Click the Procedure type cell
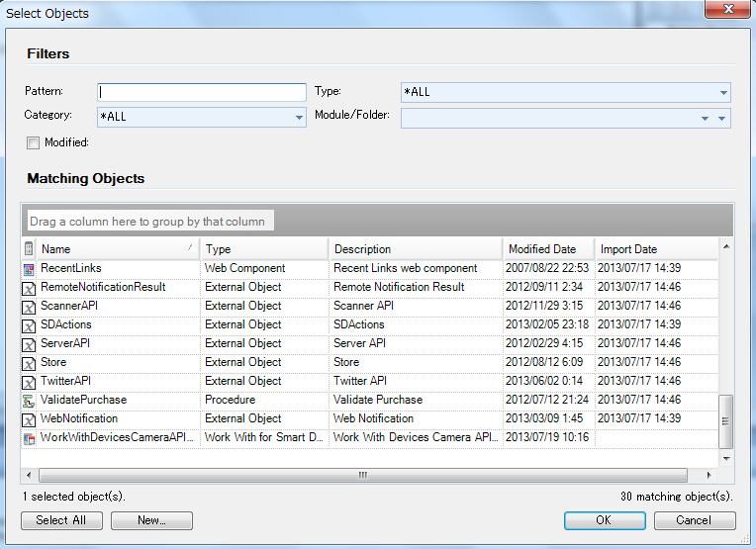This screenshot has height=549, width=756. 230,400
